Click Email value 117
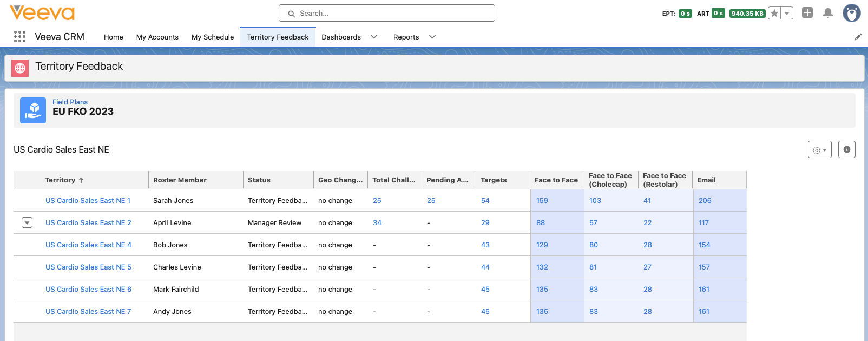This screenshot has height=341, width=868. tap(703, 222)
